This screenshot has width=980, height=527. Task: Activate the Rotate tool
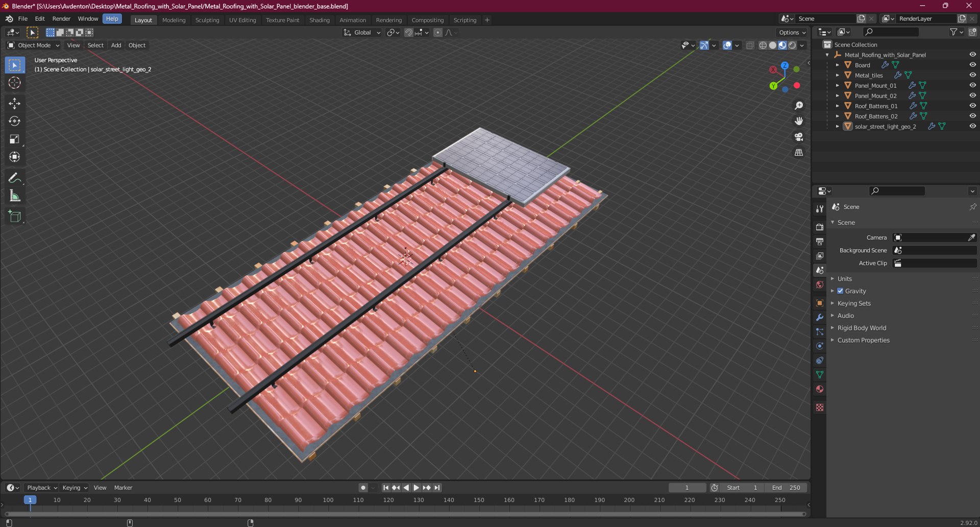click(14, 122)
